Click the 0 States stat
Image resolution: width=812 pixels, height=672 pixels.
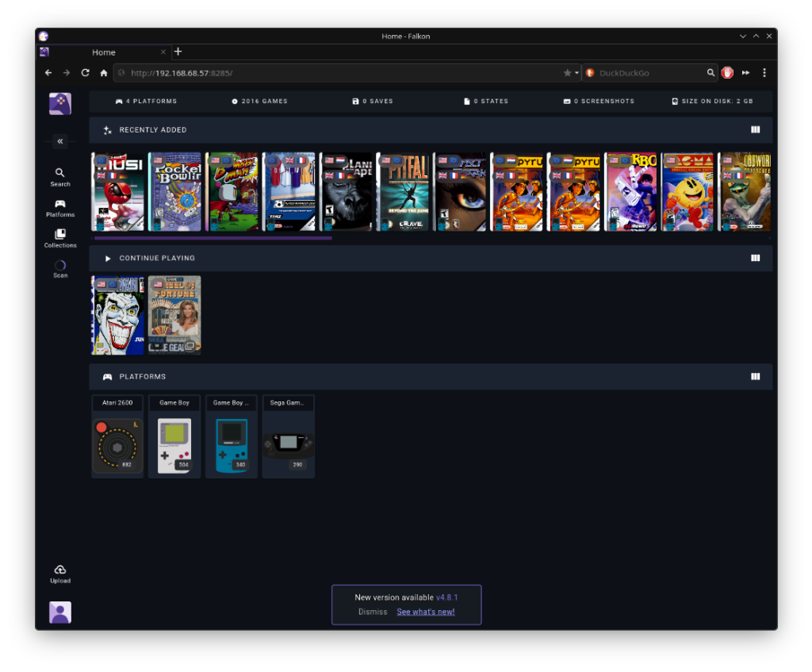[486, 101]
